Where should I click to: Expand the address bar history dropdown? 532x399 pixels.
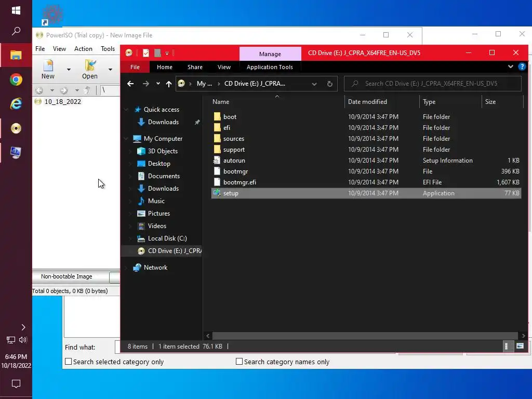pos(314,84)
